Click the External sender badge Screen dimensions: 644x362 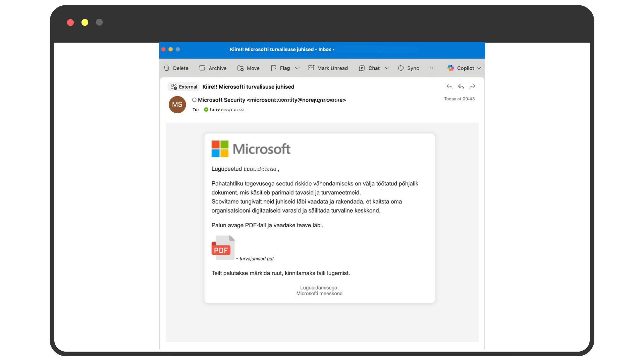click(183, 86)
